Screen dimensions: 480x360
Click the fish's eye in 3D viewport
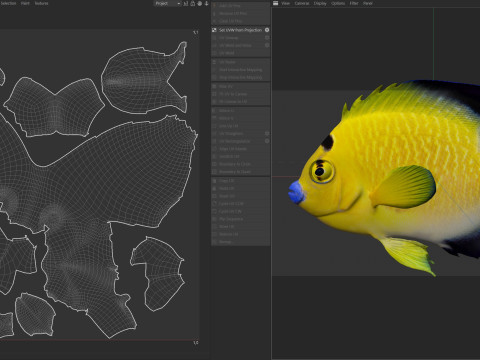322,171
